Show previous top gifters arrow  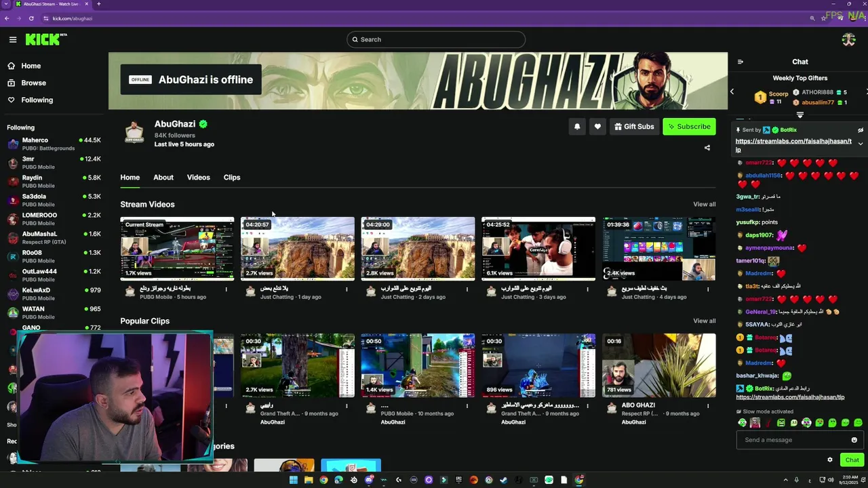pyautogui.click(x=732, y=91)
